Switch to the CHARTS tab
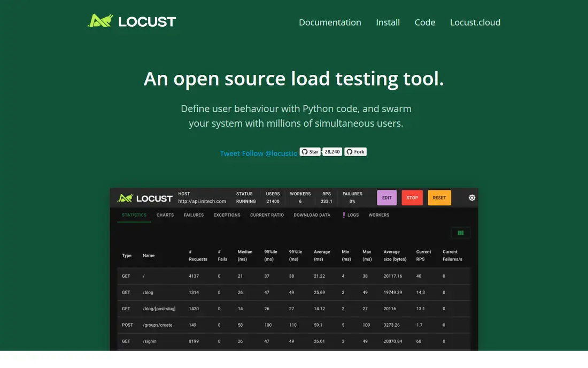 point(165,215)
